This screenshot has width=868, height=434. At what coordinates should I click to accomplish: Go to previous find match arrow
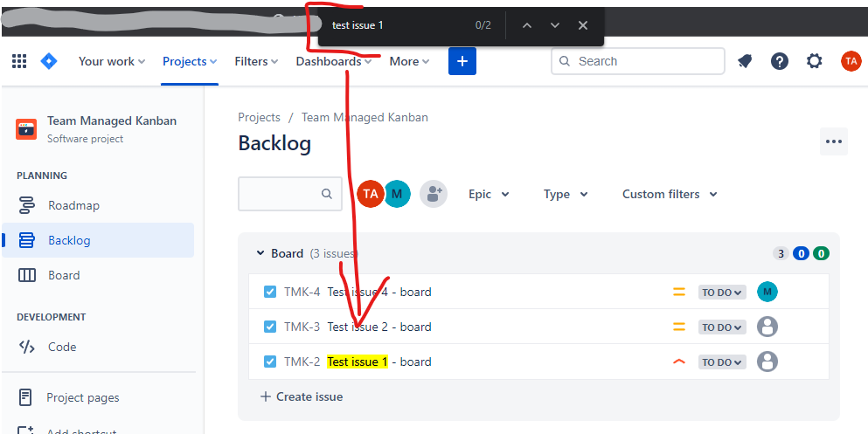[527, 25]
